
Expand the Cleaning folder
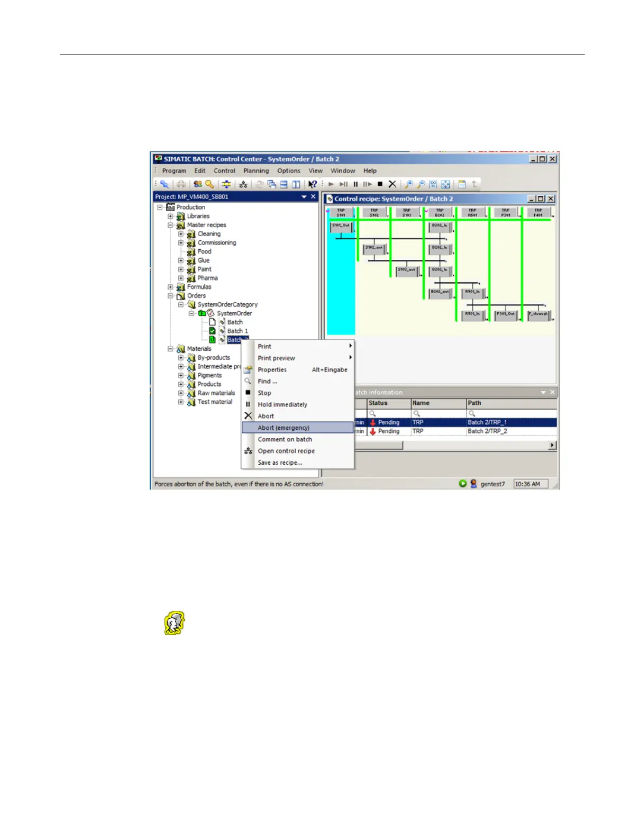coord(181,234)
